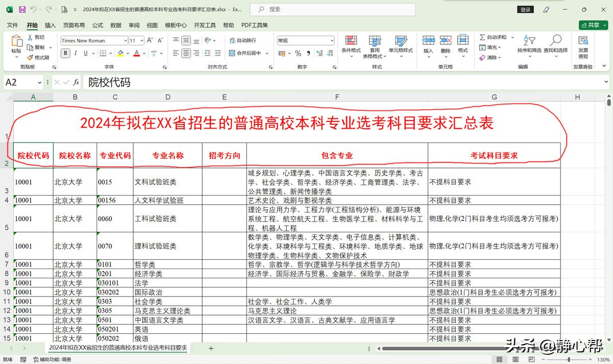Open print preview from quick access toolbar
The image size is (613, 364).
[64, 9]
